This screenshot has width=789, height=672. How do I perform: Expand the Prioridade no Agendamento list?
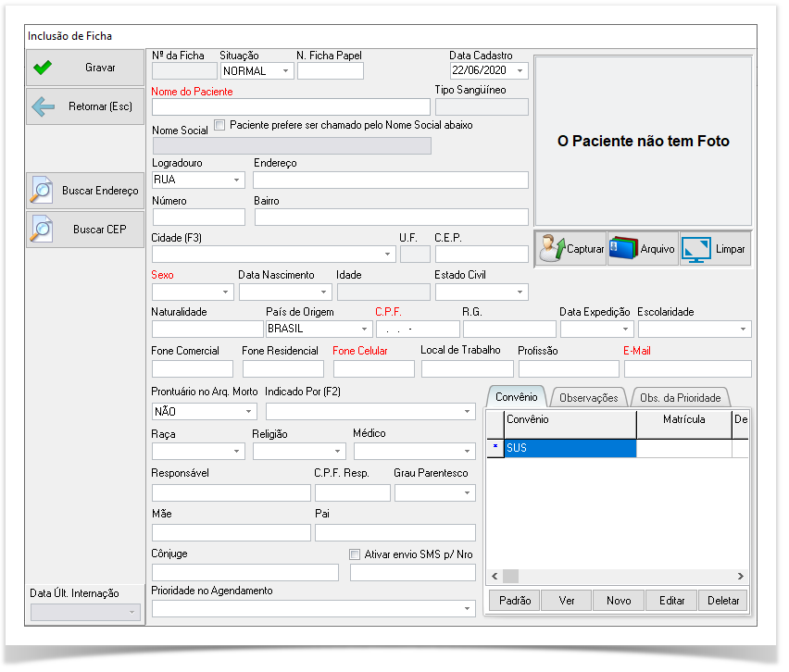click(x=467, y=609)
